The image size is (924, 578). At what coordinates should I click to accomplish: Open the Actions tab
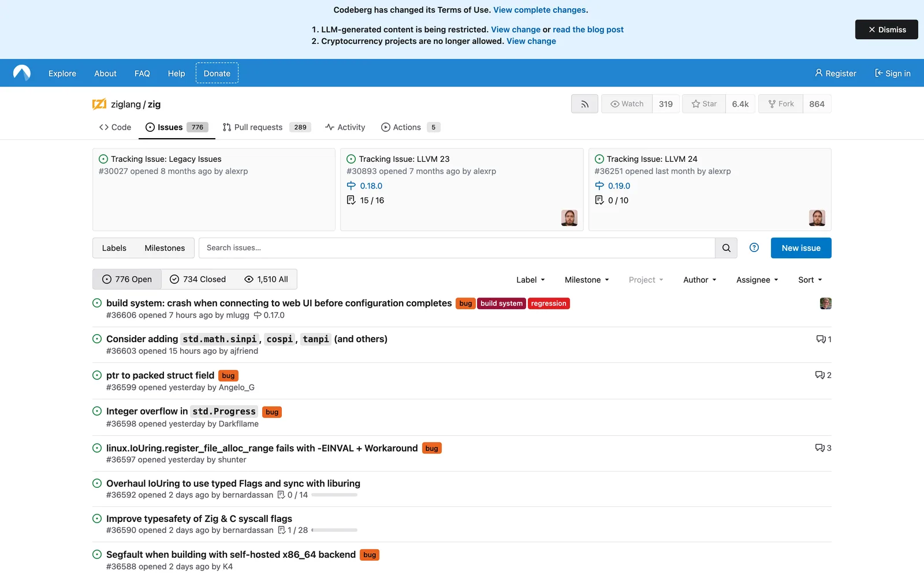click(411, 127)
